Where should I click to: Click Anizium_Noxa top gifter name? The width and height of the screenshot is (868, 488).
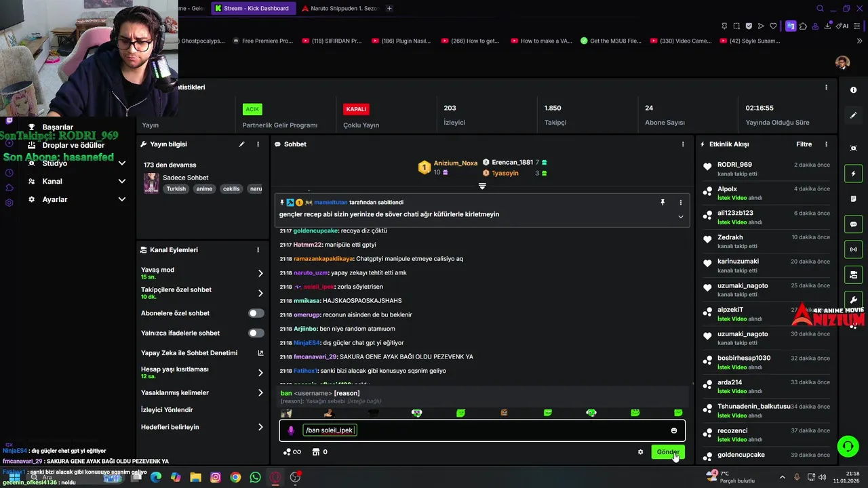[455, 163]
